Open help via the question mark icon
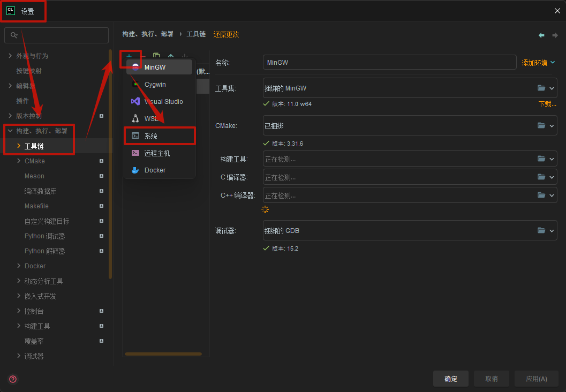Viewport: 566px width, 392px height. (x=13, y=379)
